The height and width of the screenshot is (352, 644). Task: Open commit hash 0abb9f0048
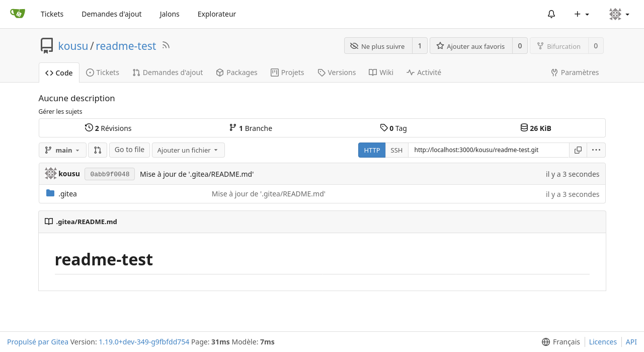coord(110,174)
